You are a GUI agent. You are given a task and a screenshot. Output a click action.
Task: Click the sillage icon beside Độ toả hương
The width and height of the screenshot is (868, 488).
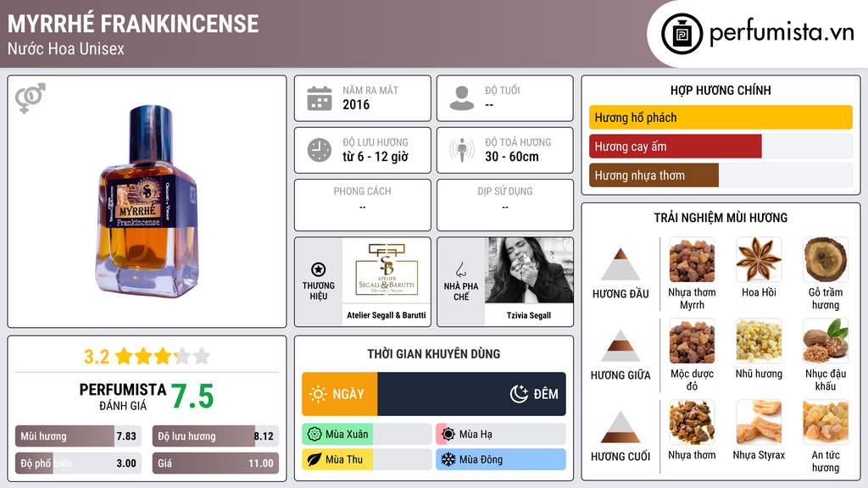click(462, 150)
